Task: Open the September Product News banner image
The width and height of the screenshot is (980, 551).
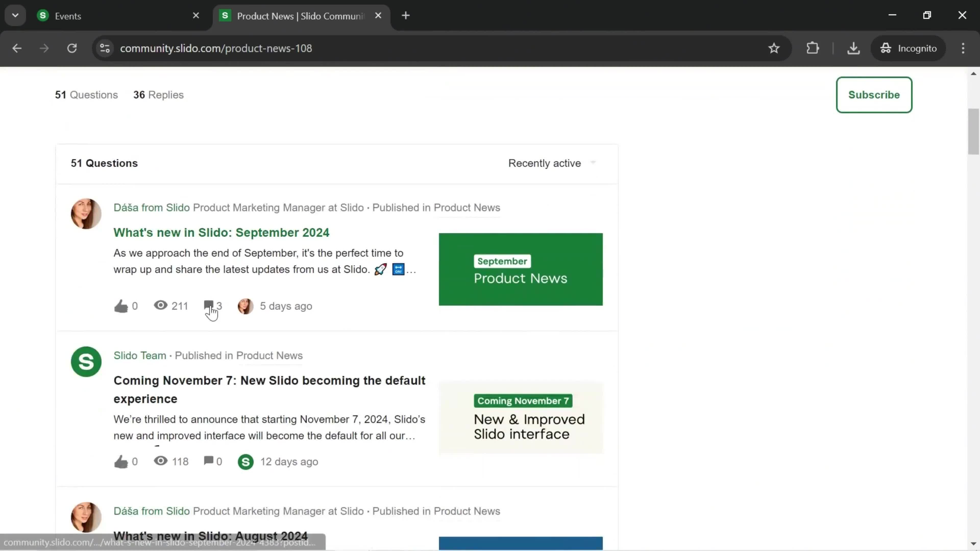Action: coord(520,269)
